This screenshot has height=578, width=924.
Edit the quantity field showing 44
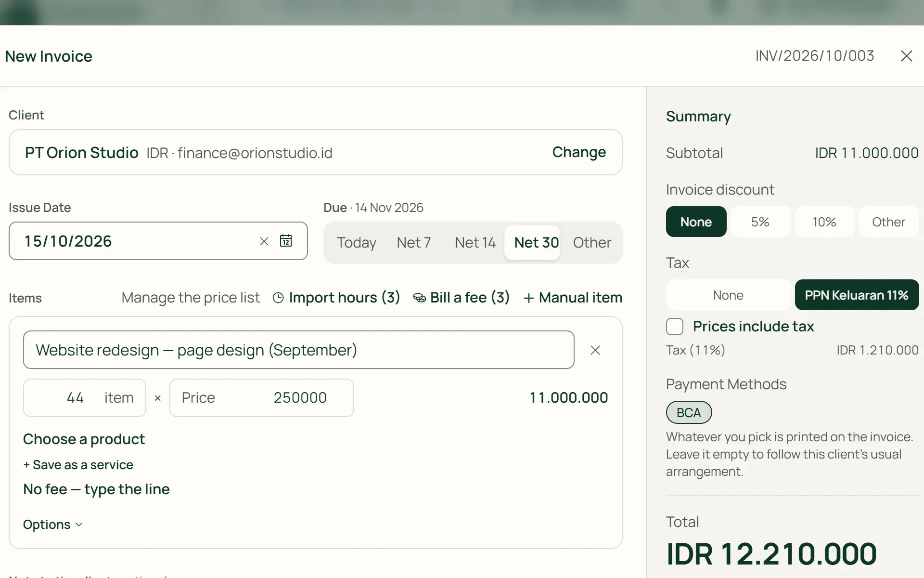[x=84, y=398]
